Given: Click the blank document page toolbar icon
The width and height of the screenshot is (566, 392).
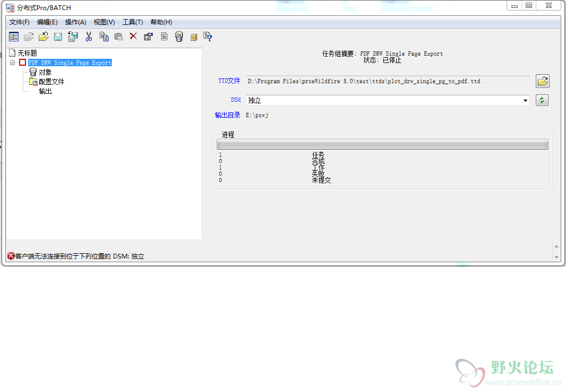Looking at the screenshot, I should point(164,37).
